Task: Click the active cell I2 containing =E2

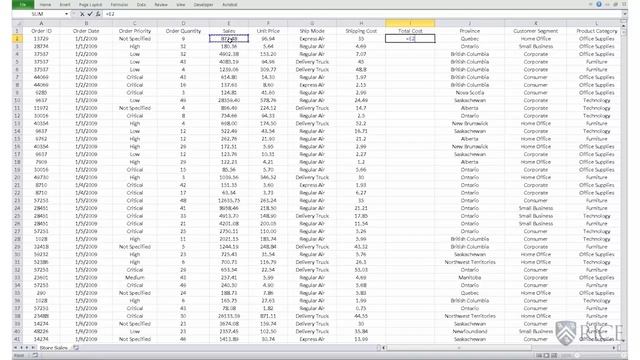Action: 410,39
